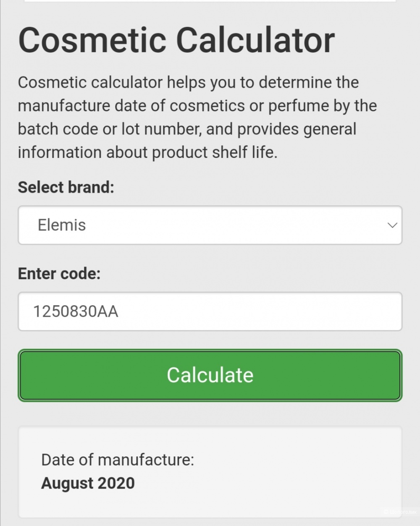Open the Select brand dropdown

tap(210, 225)
